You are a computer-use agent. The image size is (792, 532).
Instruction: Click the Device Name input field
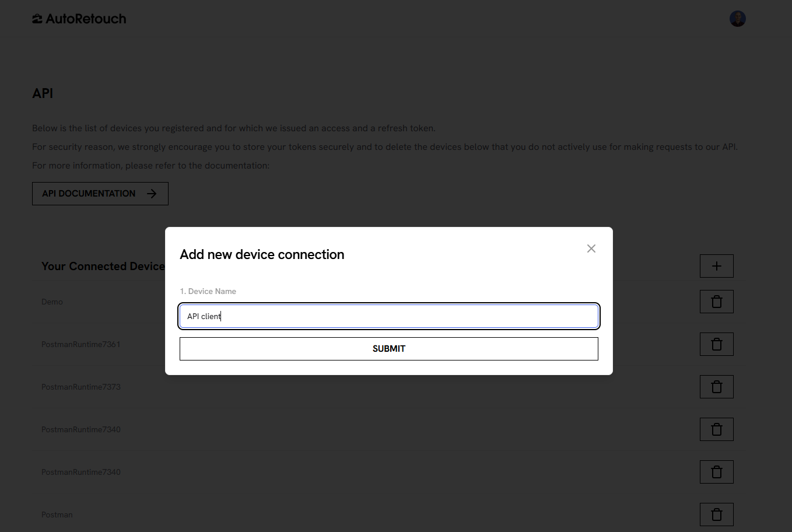[389, 316]
